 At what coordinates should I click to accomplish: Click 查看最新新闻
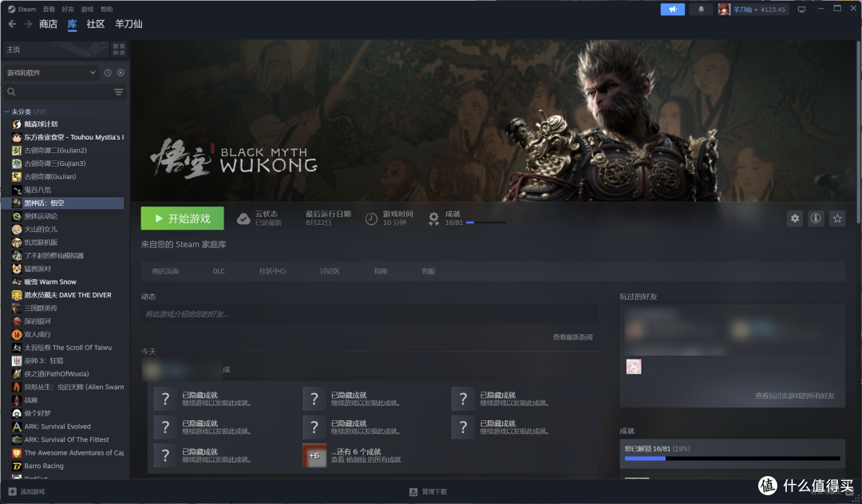[573, 337]
